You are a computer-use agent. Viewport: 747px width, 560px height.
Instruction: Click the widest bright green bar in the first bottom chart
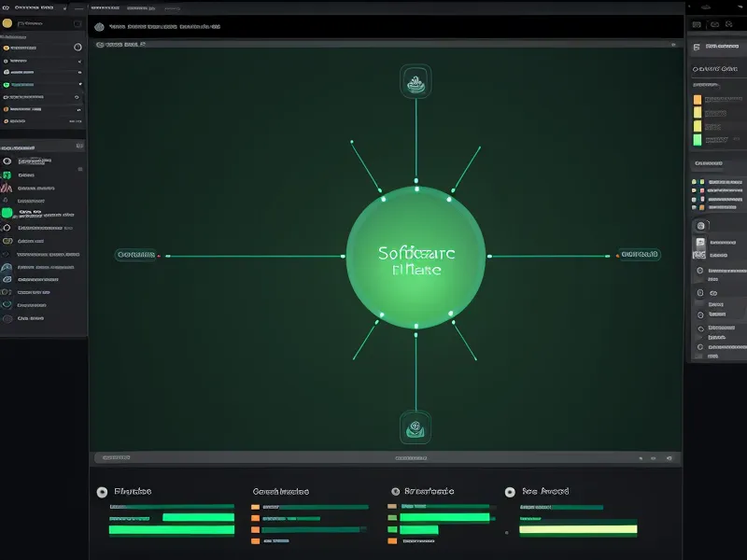172,530
